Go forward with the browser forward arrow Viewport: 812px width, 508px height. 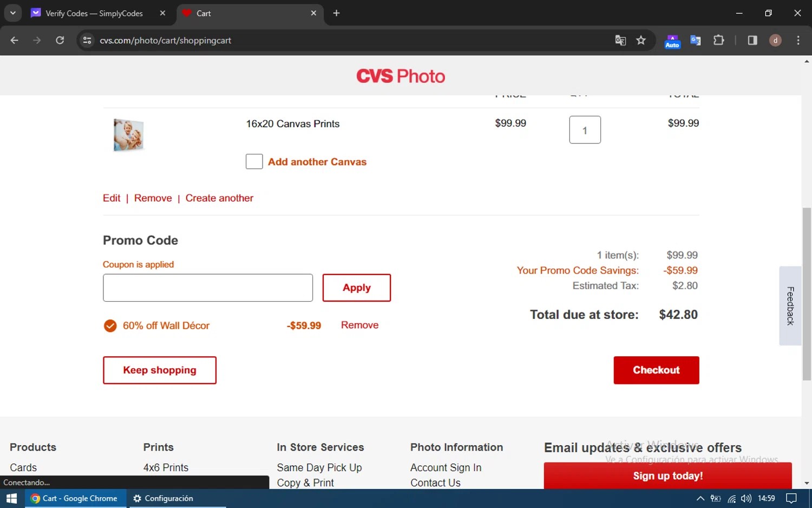click(37, 40)
